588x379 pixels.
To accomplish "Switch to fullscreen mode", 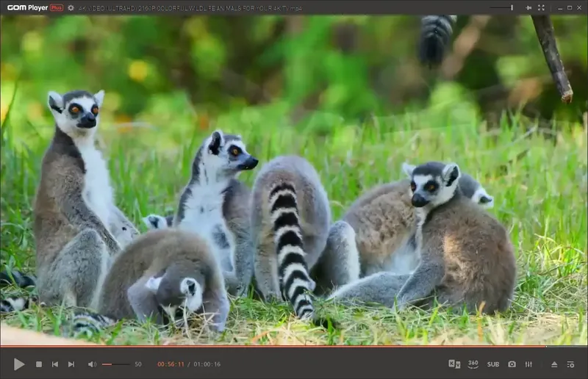I will [541, 7].
